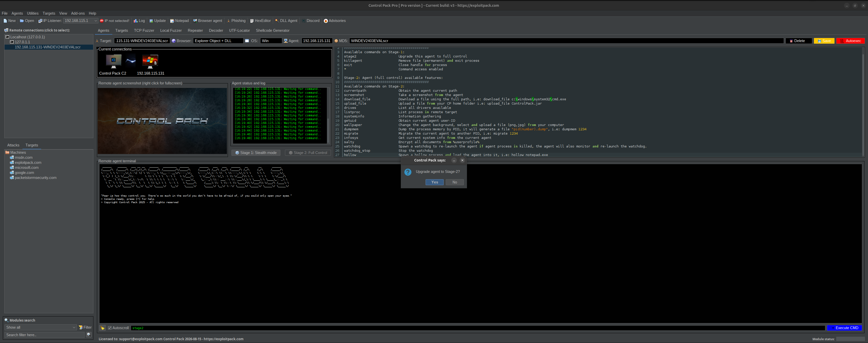Click the search magnifier in Modules search

[89, 335]
